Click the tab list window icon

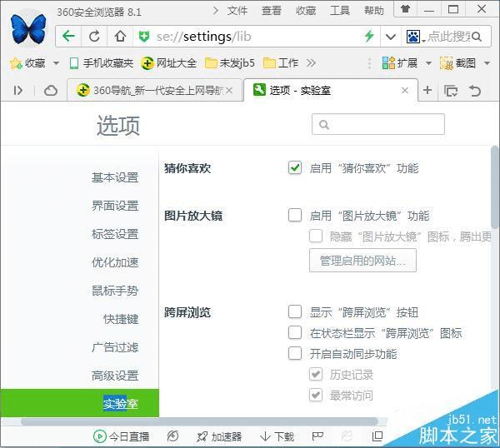pos(451,91)
